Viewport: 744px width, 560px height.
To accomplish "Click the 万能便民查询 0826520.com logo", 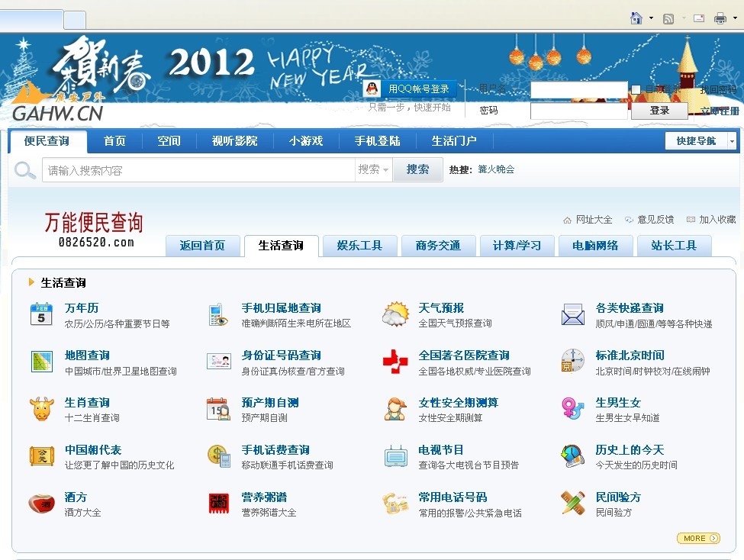I will point(94,230).
